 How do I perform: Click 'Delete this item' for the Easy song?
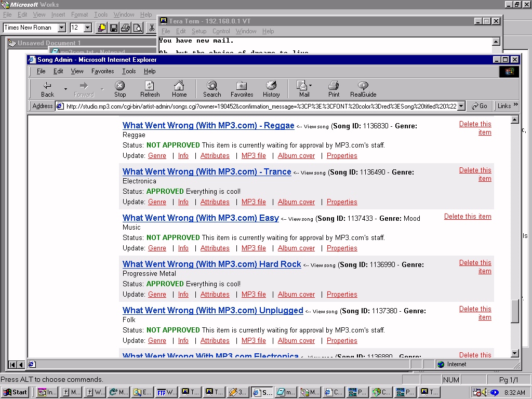468,217
